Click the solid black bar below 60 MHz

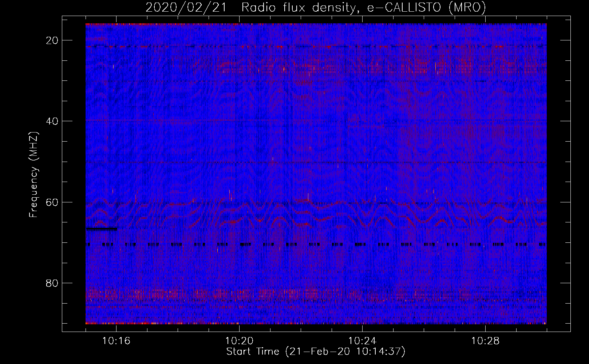(x=102, y=229)
